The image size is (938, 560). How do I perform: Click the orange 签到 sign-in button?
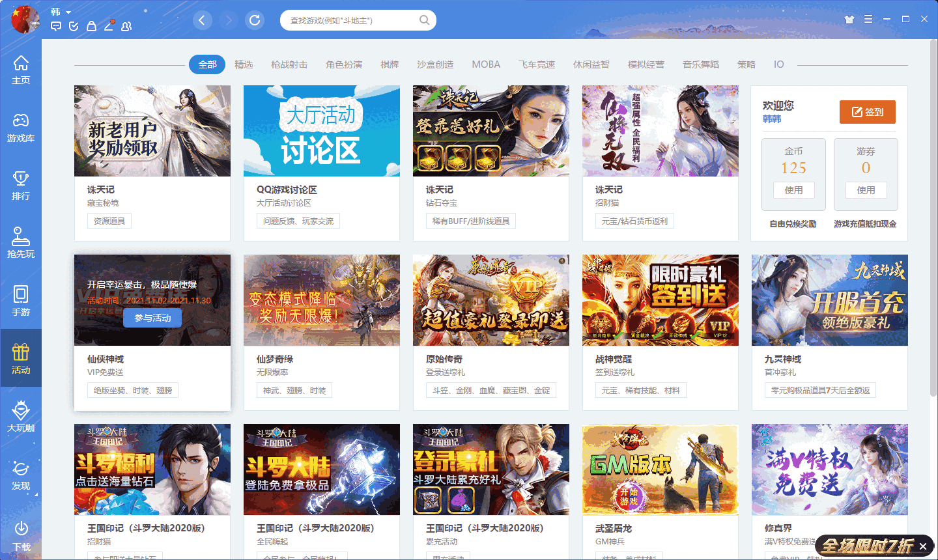point(867,111)
